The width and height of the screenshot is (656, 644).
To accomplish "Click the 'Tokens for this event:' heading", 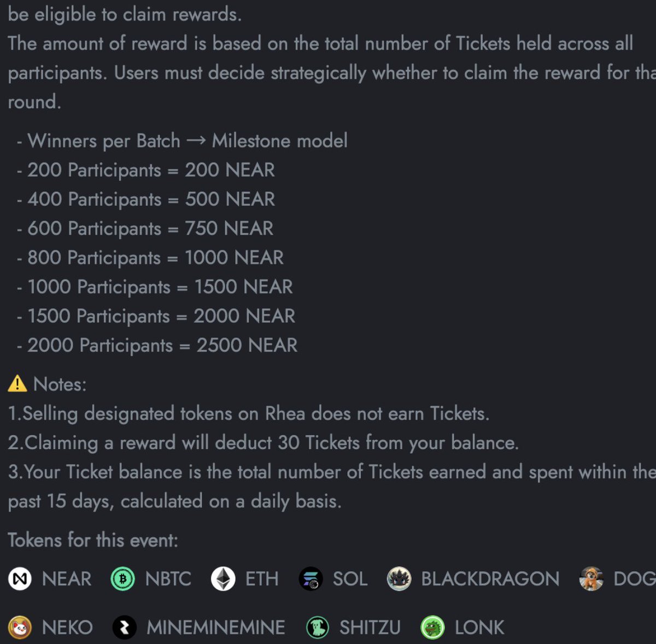I will (93, 540).
